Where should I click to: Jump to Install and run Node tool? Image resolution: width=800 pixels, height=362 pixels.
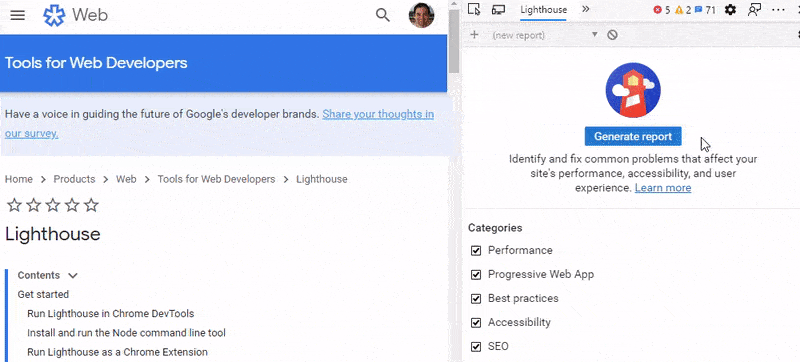point(127,333)
